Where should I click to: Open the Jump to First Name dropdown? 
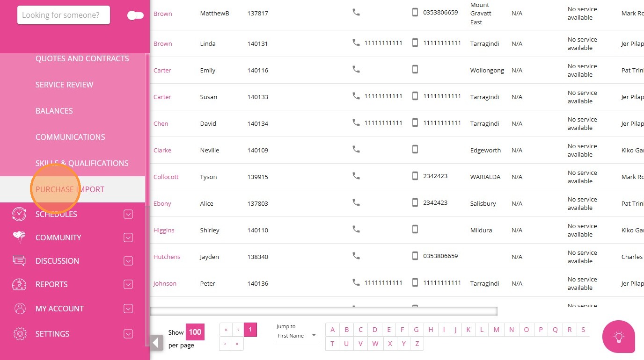298,336
